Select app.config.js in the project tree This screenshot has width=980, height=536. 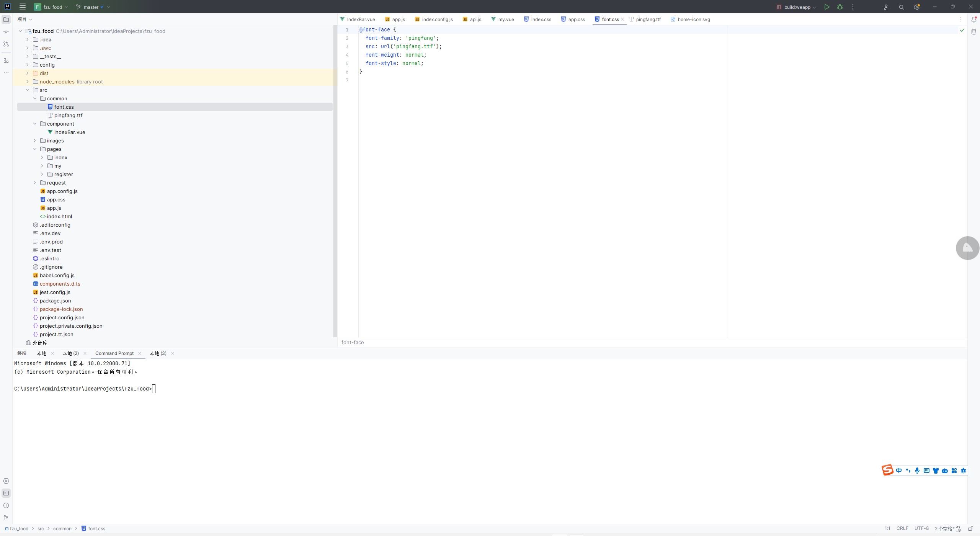62,191
